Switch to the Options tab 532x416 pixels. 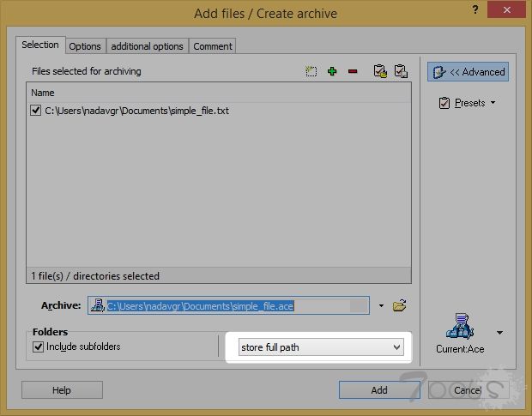(85, 46)
